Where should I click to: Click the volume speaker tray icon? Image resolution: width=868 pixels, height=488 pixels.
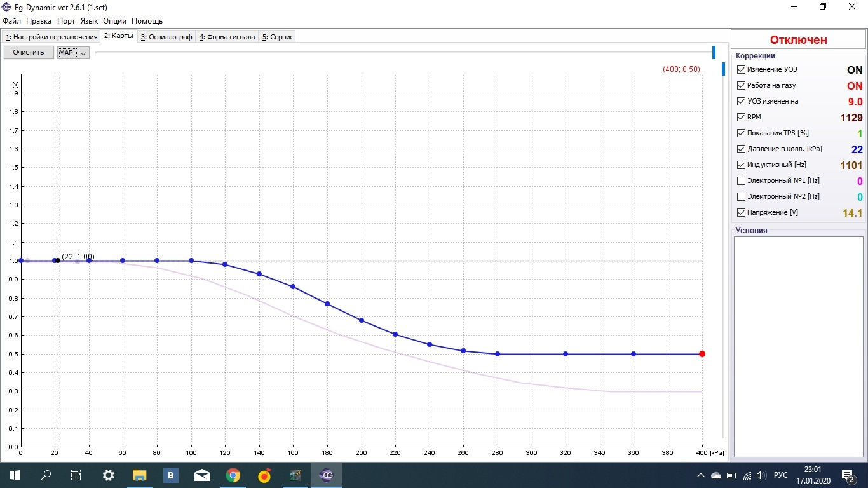coord(761,475)
